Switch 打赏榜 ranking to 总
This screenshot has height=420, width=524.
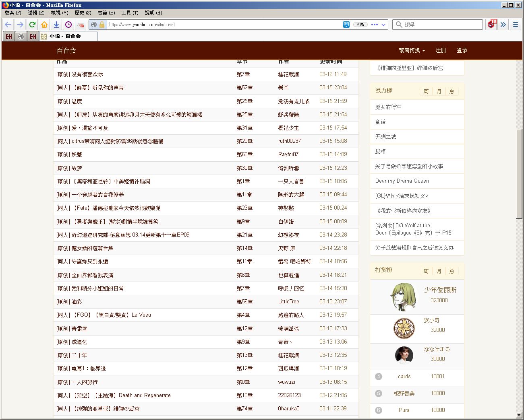pyautogui.click(x=452, y=271)
